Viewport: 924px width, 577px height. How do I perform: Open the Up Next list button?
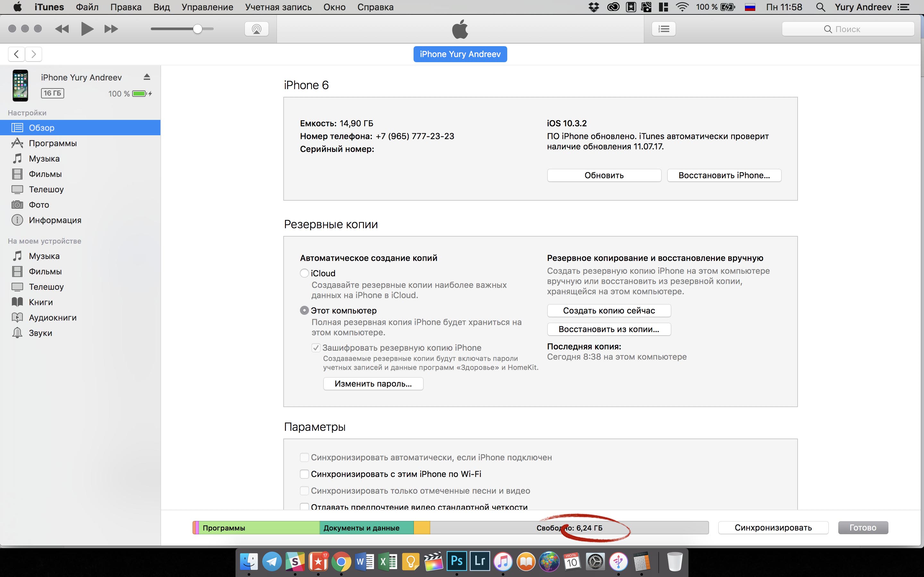pyautogui.click(x=663, y=29)
